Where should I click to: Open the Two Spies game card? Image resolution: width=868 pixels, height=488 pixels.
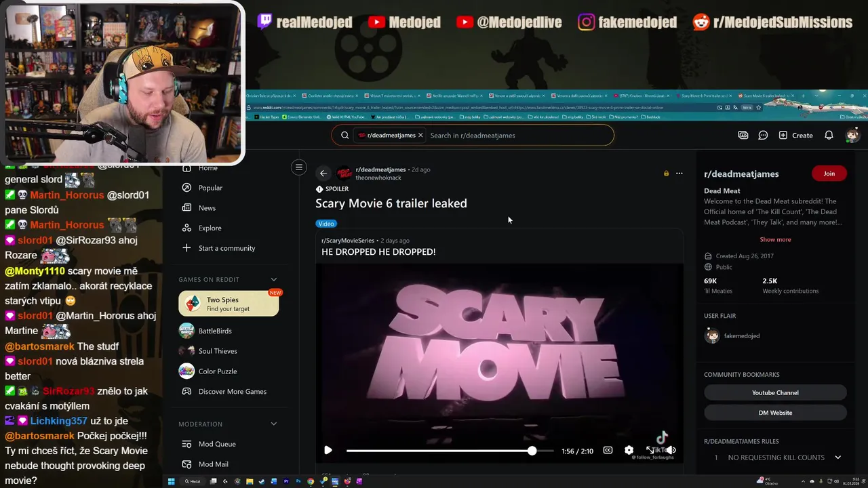point(229,304)
